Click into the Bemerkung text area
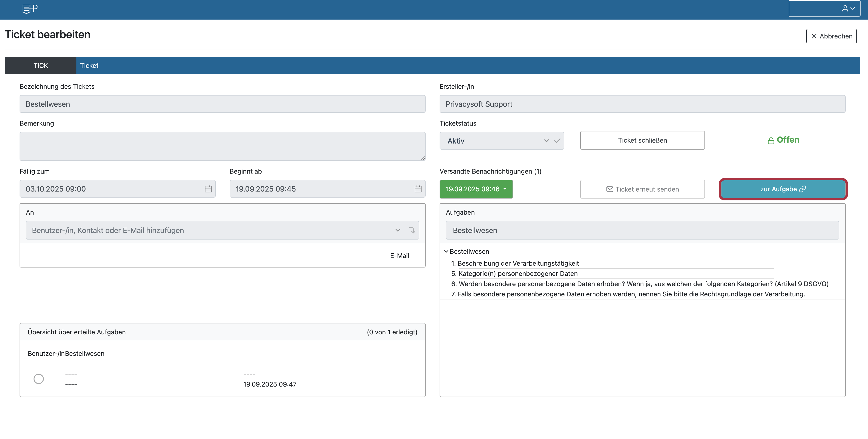The image size is (868, 439). pos(222,146)
